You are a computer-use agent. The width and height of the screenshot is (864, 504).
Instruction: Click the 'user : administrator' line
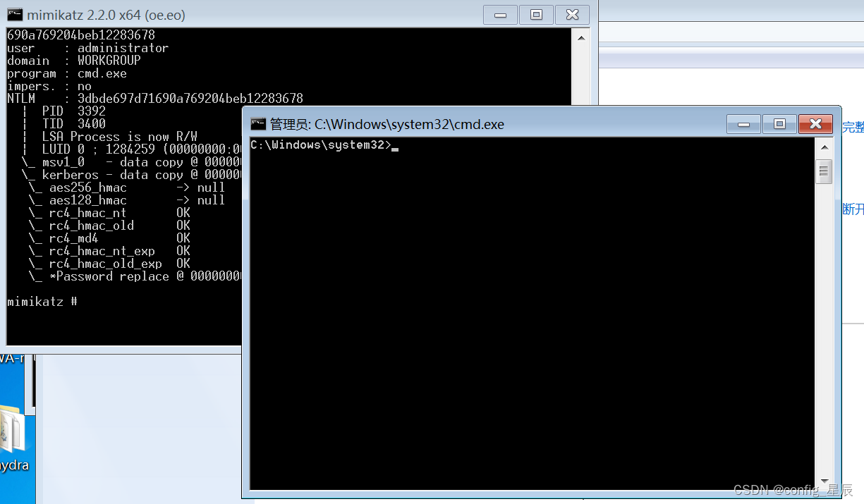tap(87, 48)
